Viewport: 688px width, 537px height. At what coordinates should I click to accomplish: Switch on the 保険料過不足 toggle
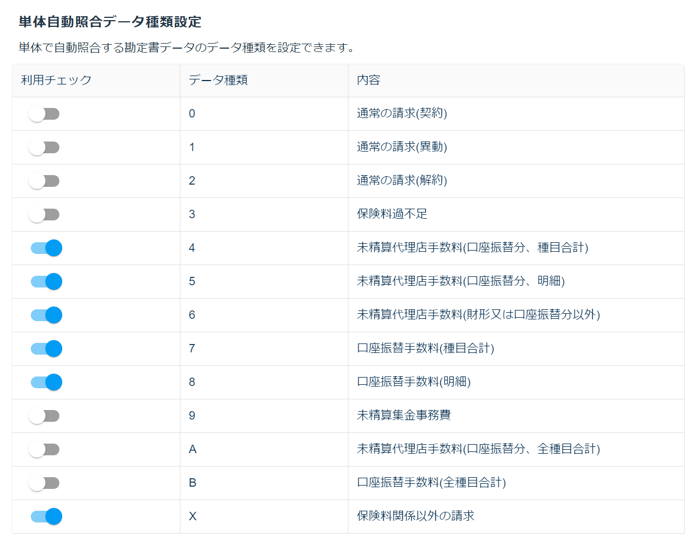(44, 215)
